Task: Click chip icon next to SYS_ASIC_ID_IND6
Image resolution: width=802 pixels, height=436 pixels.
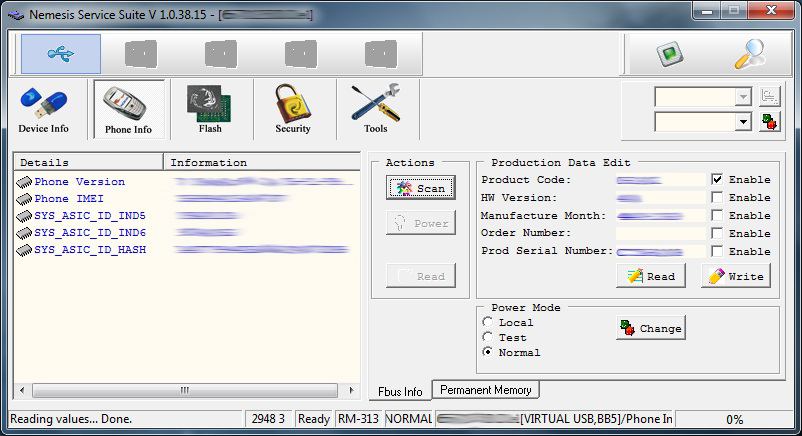Action: 24,233
